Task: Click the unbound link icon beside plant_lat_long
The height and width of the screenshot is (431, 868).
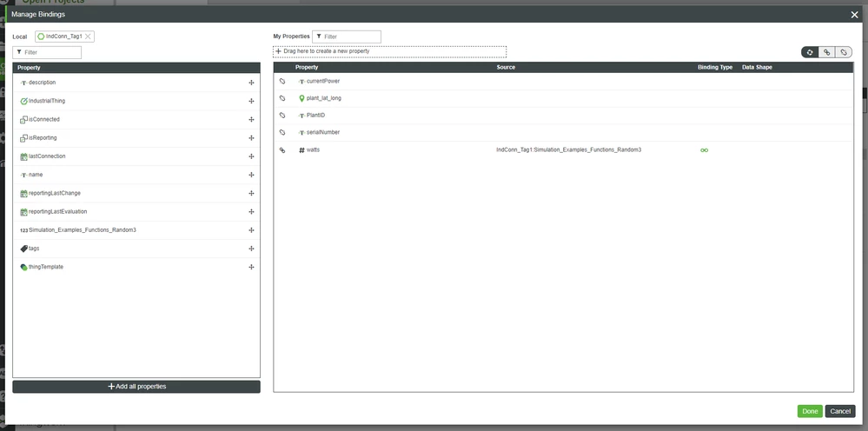Action: pyautogui.click(x=282, y=98)
